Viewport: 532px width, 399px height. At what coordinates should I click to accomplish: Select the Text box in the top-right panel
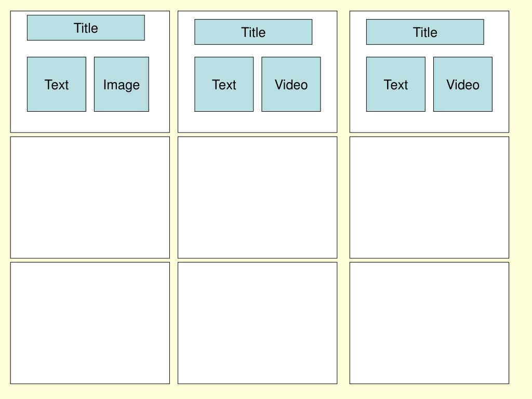395,84
